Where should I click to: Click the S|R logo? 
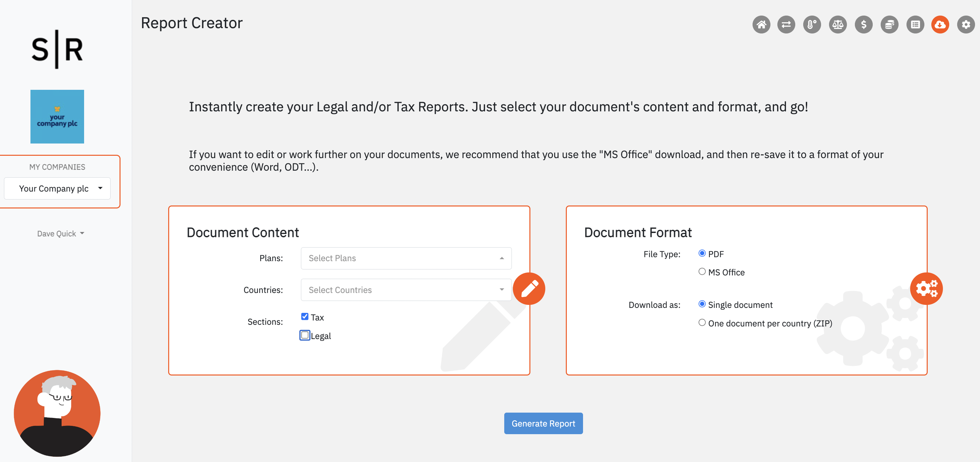pos(57,49)
